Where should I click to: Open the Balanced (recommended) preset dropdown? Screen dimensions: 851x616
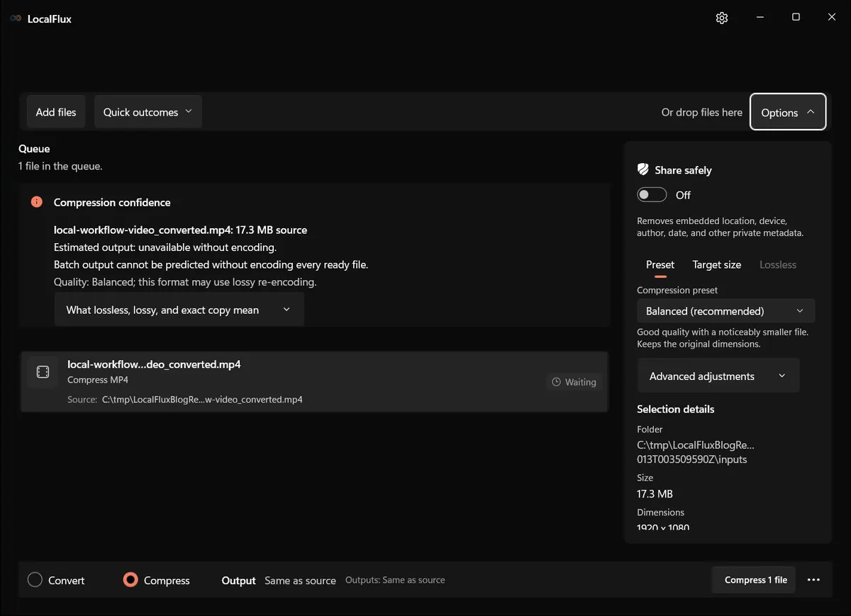point(725,311)
